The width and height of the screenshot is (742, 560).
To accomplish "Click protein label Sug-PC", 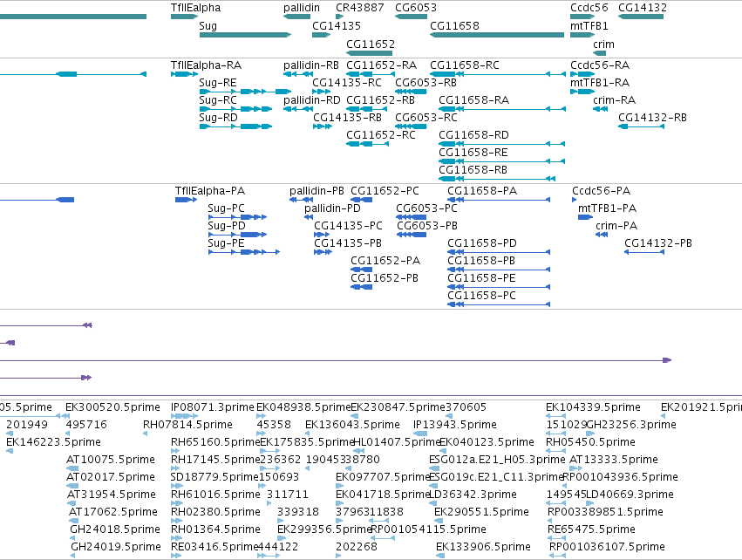I will (x=226, y=208).
